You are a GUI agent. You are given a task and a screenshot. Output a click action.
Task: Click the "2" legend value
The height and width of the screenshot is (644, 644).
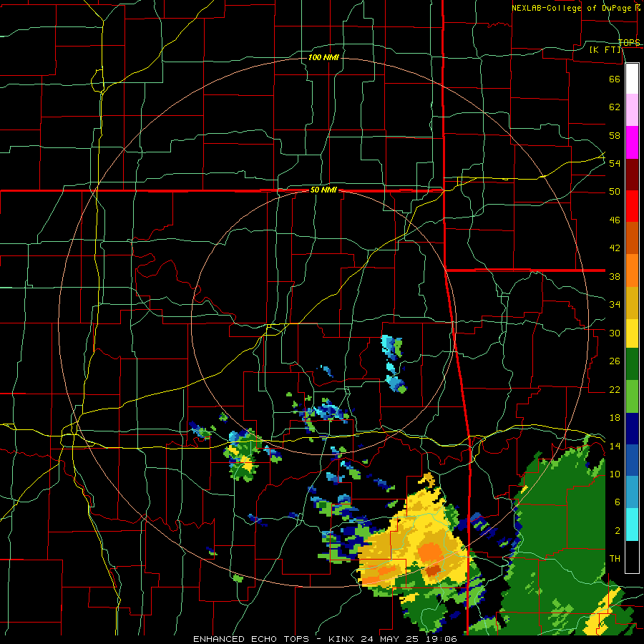618,531
